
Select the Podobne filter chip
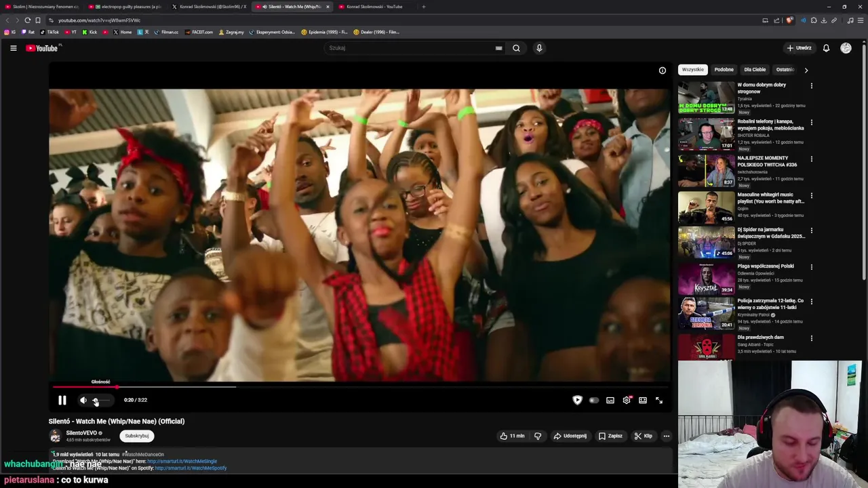pos(724,70)
